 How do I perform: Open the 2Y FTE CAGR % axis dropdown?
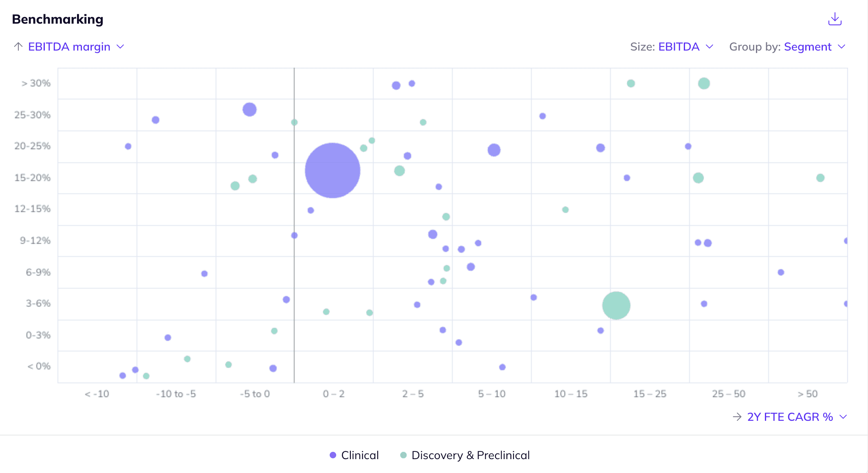790,417
